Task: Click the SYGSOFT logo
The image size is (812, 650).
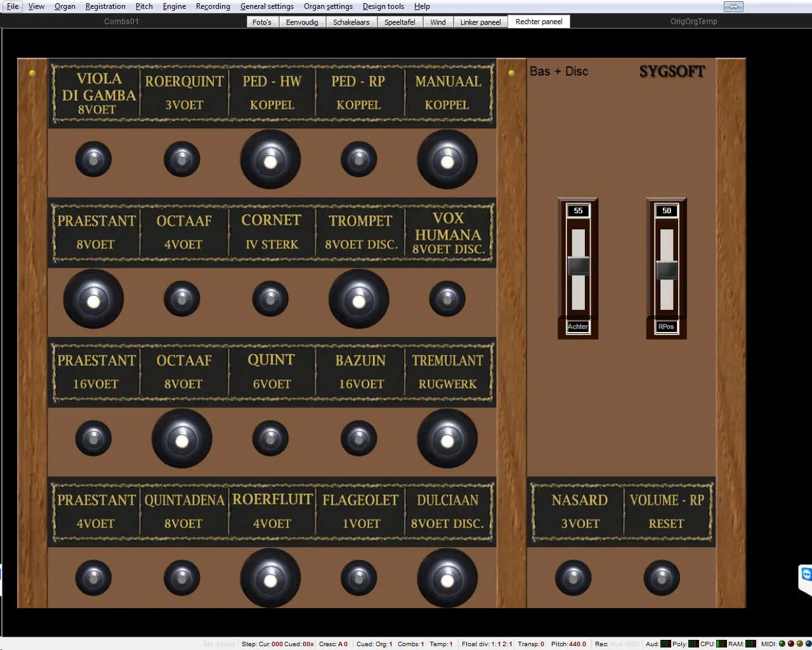Action: coord(672,71)
